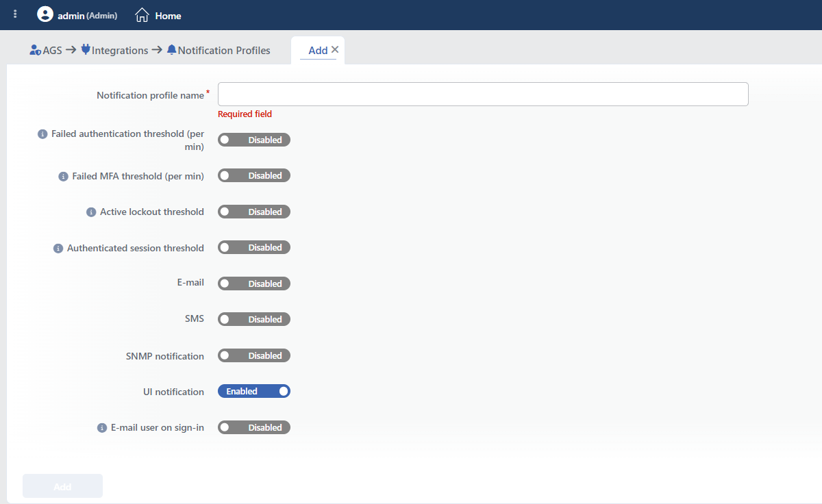Open the three-dot main menu
This screenshot has height=504, width=822.
point(15,14)
